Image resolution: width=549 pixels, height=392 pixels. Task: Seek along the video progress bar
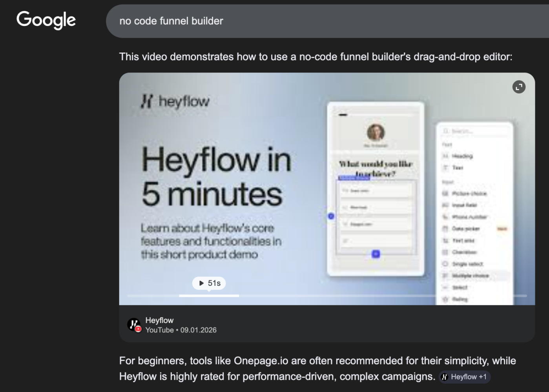pyautogui.click(x=326, y=296)
